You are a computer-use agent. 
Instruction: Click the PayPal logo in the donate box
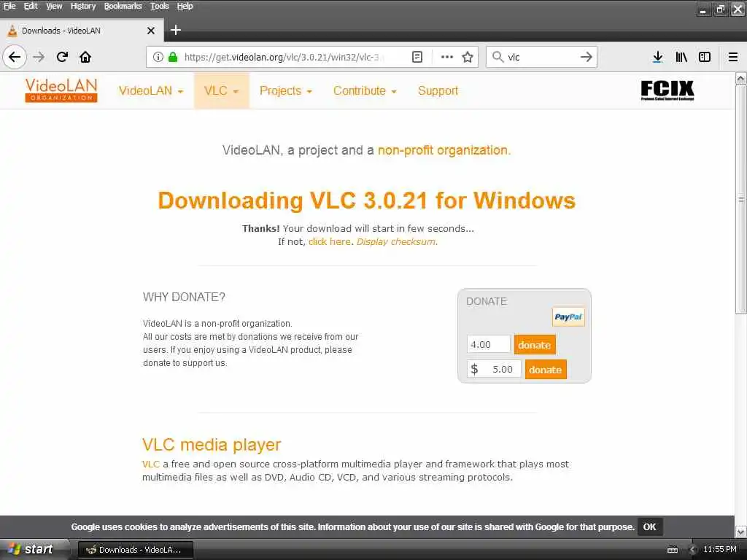tap(568, 316)
